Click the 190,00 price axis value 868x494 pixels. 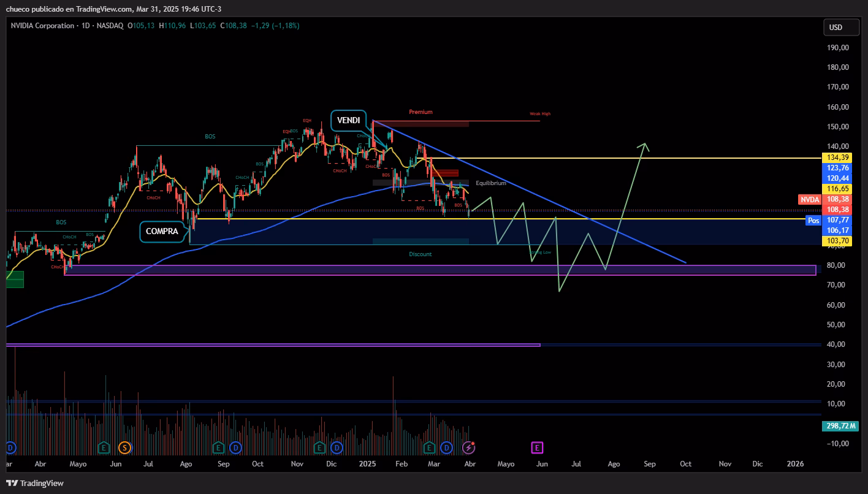837,48
